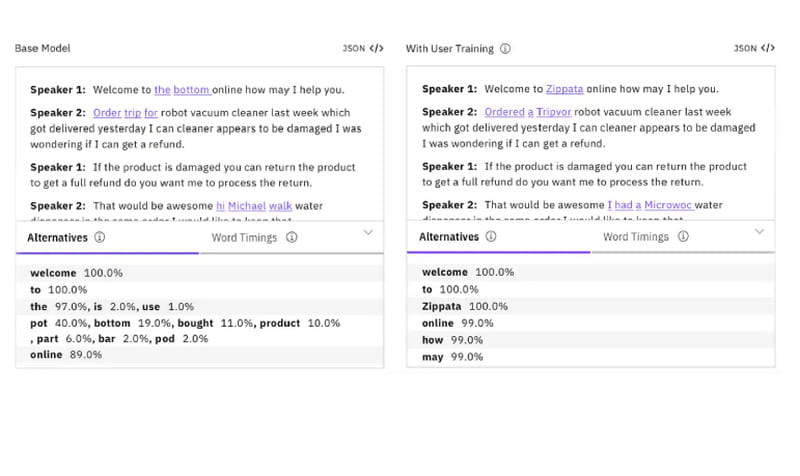
Task: Collapse the left panel using chevron
Action: (367, 232)
